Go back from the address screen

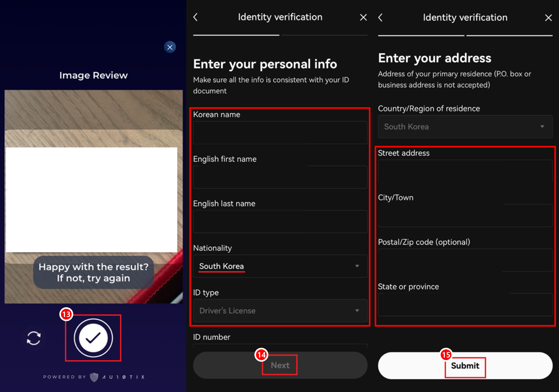tap(380, 17)
